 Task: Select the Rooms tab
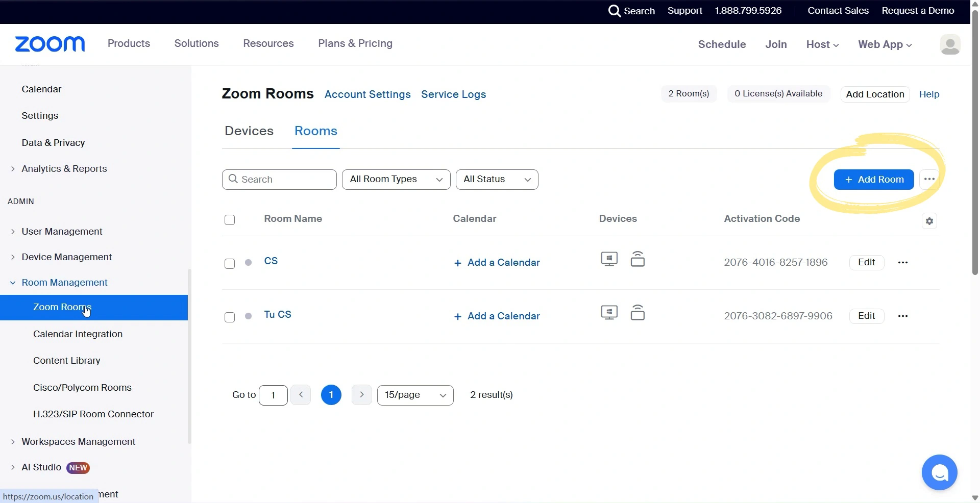tap(316, 131)
